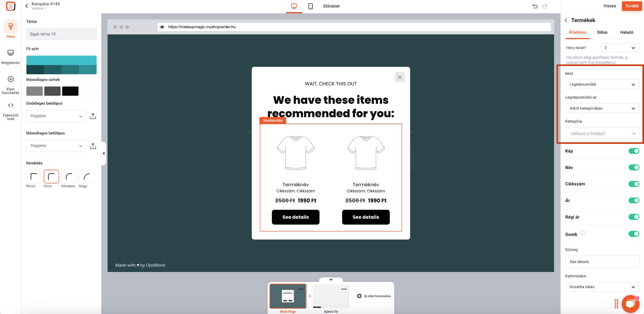644x314 pixels.
Task: Select Kicsi rounding option
Action: (52, 177)
